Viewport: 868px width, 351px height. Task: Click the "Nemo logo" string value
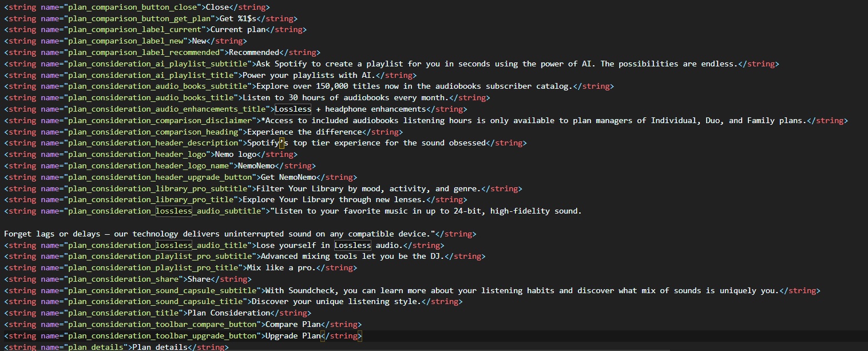point(236,155)
